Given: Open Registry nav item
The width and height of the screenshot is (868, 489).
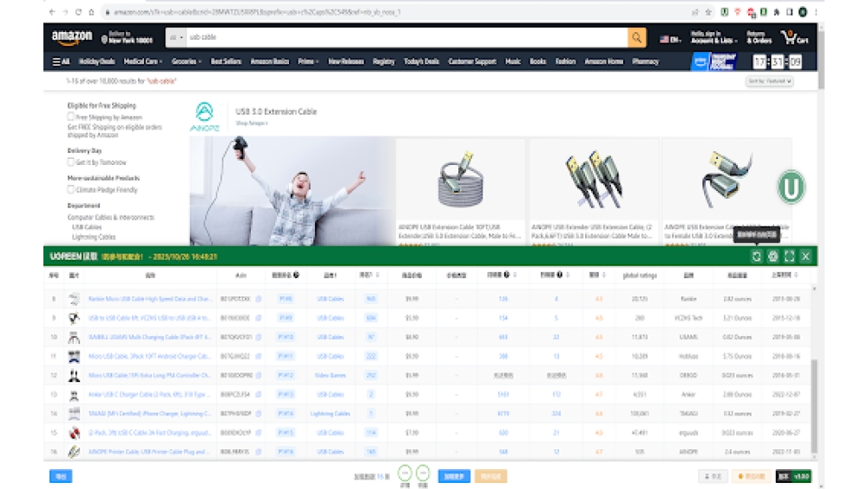Looking at the screenshot, I should click(x=384, y=62).
